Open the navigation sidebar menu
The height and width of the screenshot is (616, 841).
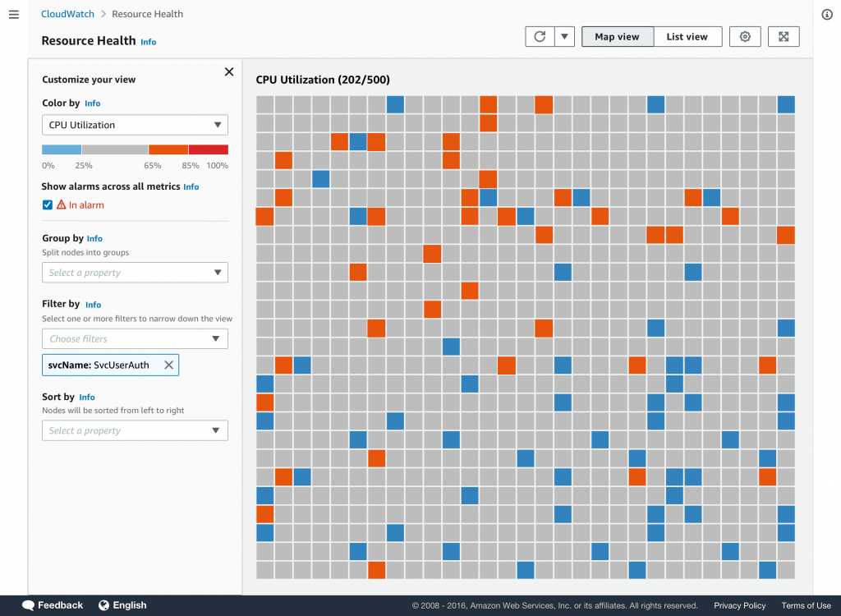(13, 14)
